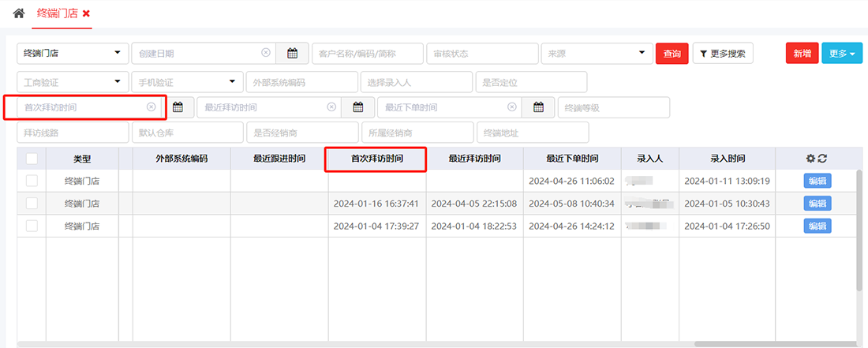868x348 pixels.
Task: Open the 更多 dropdown button
Action: [842, 54]
